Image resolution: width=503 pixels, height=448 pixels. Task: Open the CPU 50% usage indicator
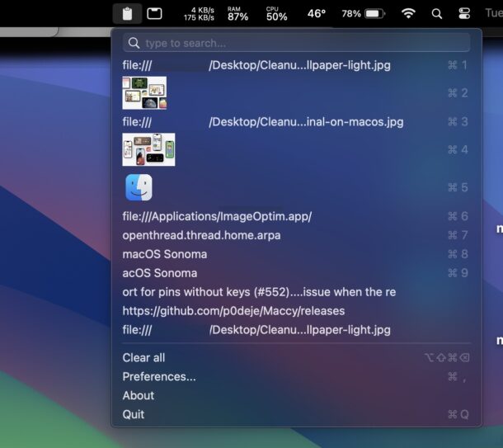pyautogui.click(x=276, y=13)
